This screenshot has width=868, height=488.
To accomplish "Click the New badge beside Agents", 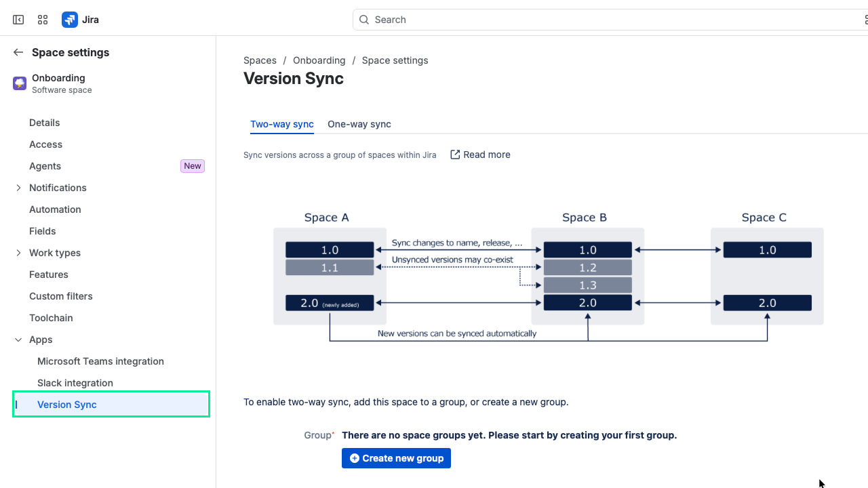I will (193, 166).
